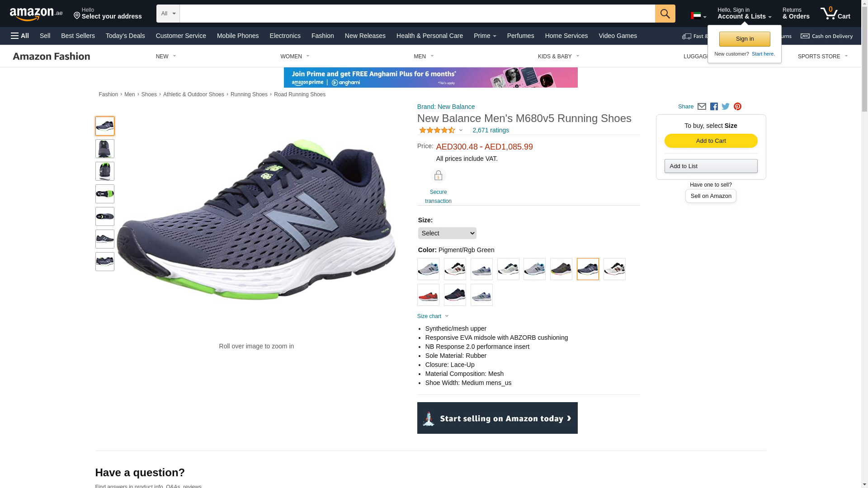Viewport: 868px width, 488px height.
Task: Click the Amazon.ae logo
Action: [36, 14]
